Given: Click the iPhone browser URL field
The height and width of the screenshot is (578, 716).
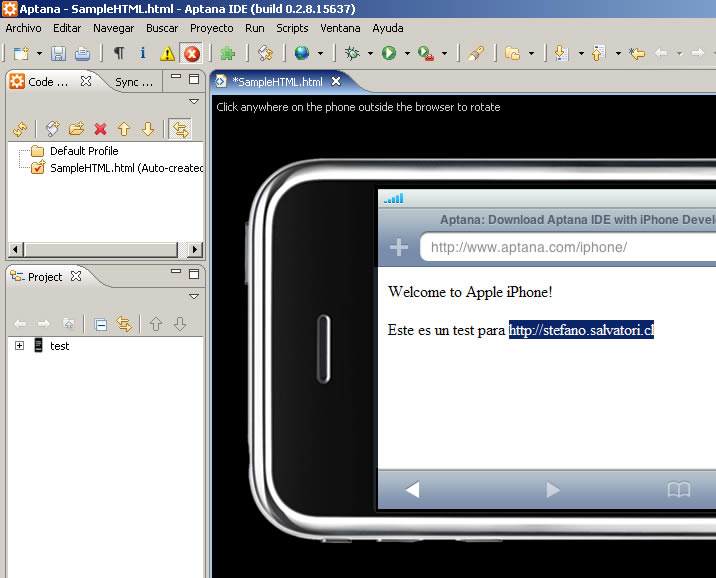Looking at the screenshot, I should coord(568,247).
